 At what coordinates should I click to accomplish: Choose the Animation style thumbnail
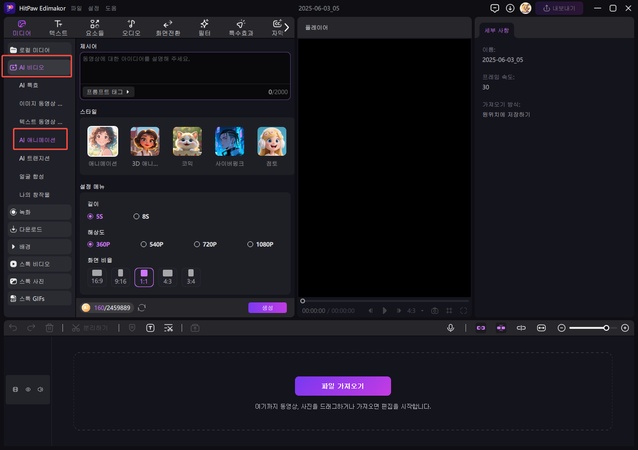103,141
